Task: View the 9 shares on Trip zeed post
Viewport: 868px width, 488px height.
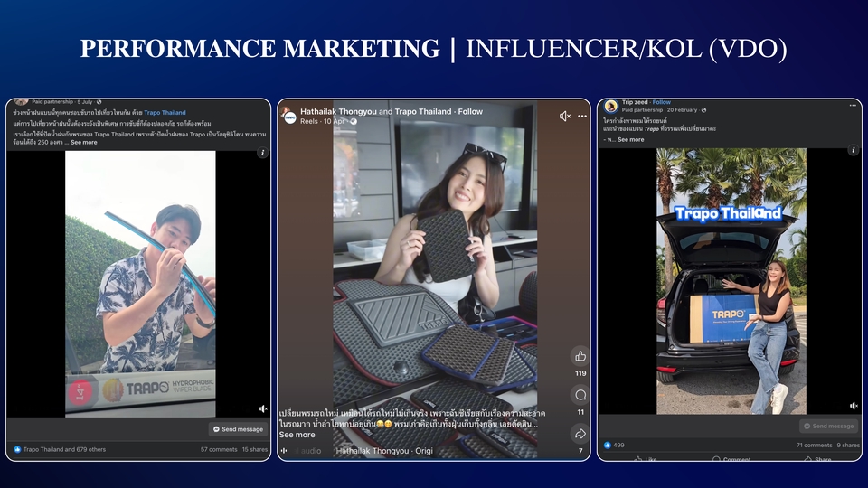Action: 848,445
